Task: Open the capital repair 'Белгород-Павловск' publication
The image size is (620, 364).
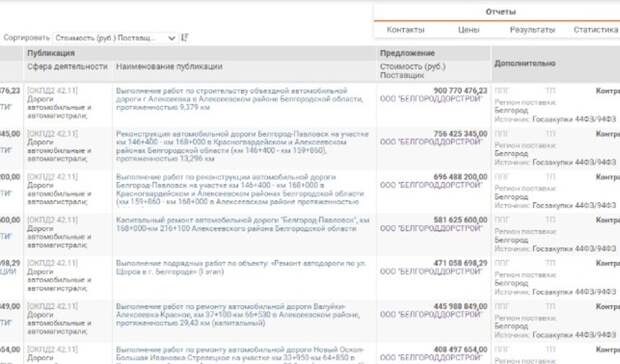Action: click(242, 224)
